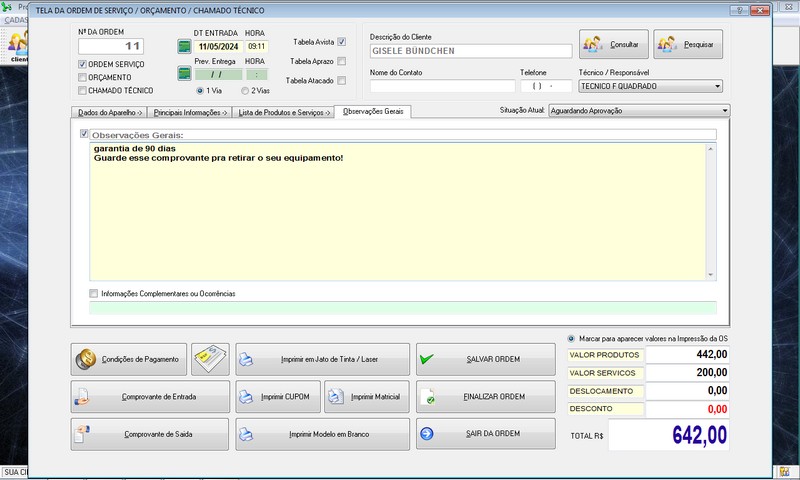Click status bar icon in background window
The width and height of the screenshot is (800, 480).
tap(784, 472)
